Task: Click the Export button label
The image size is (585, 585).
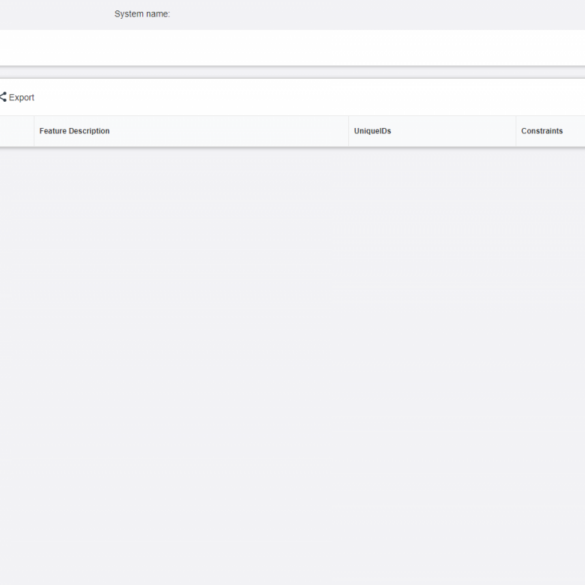Action: coord(22,97)
